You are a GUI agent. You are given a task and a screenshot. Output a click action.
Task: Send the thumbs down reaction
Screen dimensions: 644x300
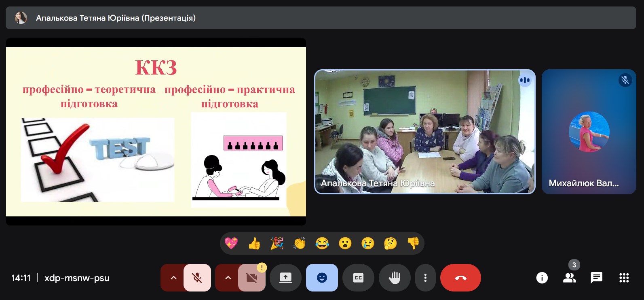pos(413,243)
